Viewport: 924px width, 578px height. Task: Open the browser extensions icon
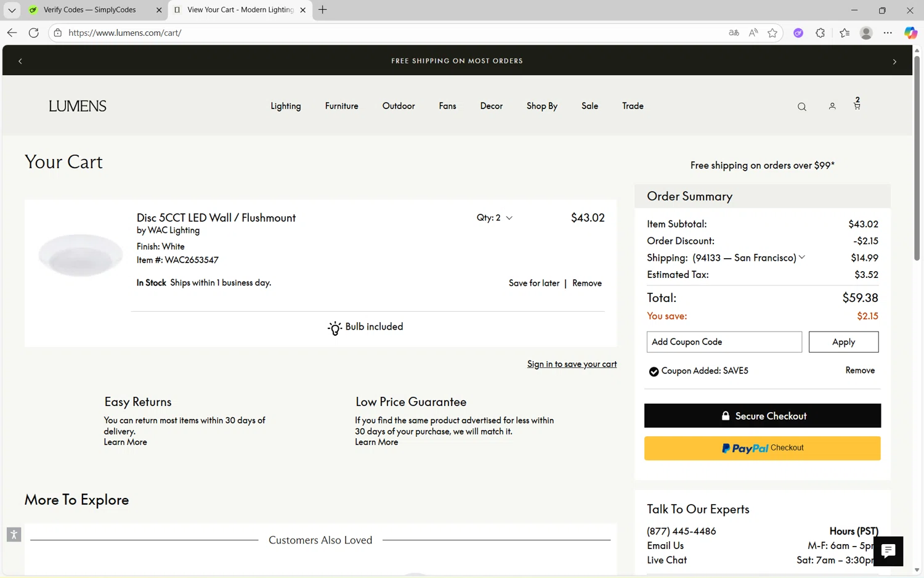(x=820, y=33)
